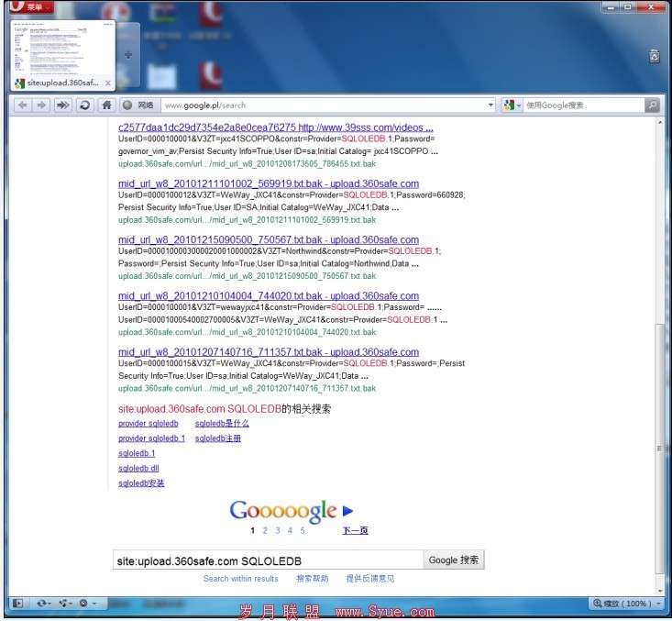Click the blue next arrow beside Goooooogle
The height and width of the screenshot is (621, 672).
click(x=347, y=511)
